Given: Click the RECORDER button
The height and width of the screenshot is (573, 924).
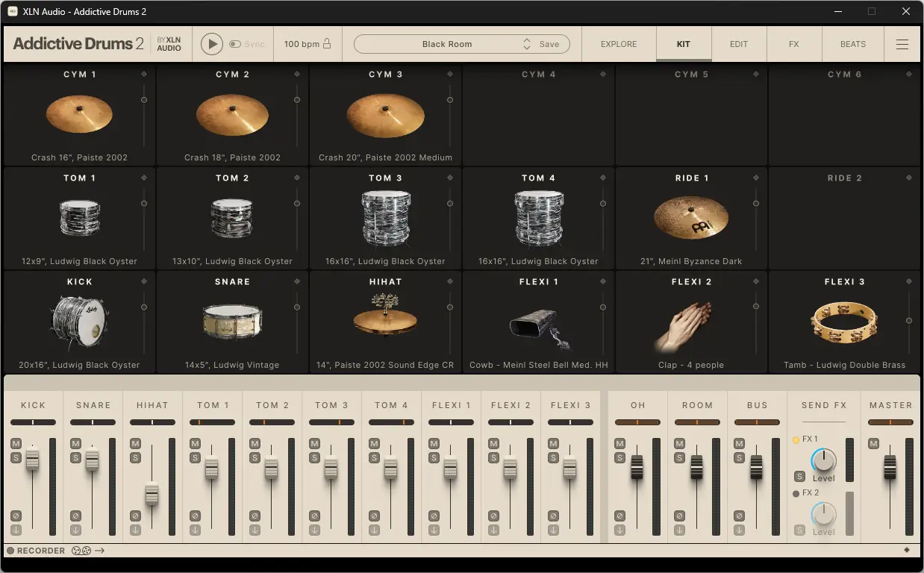Looking at the screenshot, I should [36, 551].
